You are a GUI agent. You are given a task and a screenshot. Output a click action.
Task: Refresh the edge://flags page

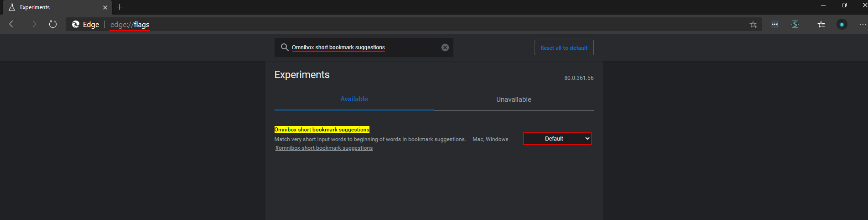(x=53, y=24)
